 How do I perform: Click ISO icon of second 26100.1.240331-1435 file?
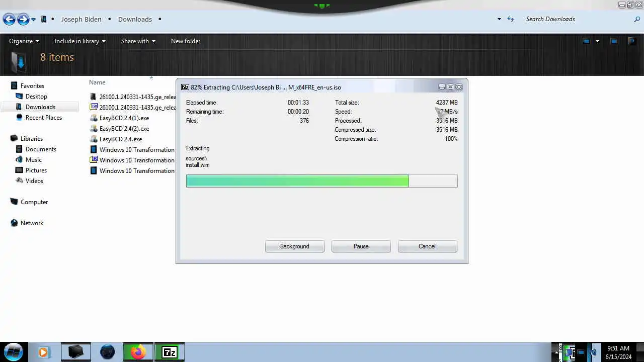[93, 107]
